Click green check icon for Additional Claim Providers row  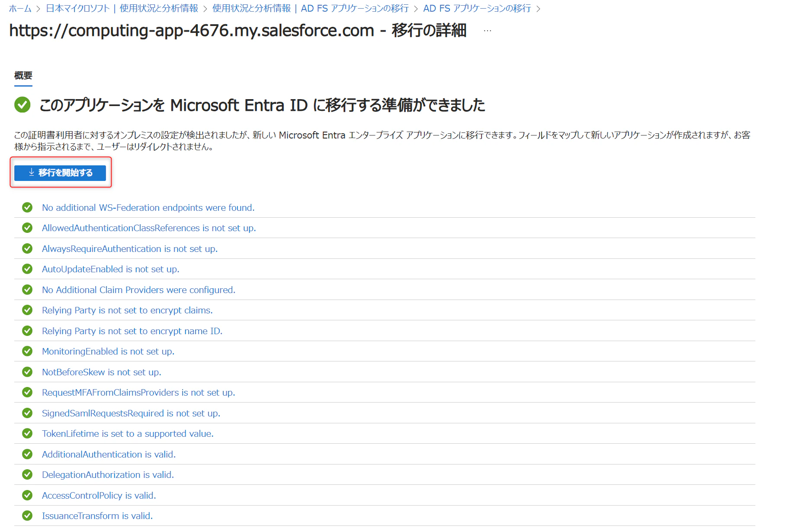[x=27, y=290]
